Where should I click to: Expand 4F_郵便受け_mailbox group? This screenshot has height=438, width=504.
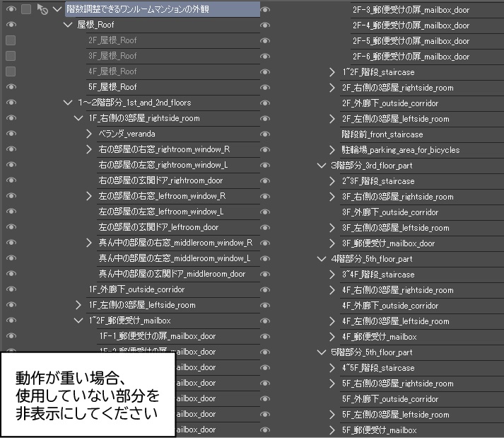(x=332, y=337)
